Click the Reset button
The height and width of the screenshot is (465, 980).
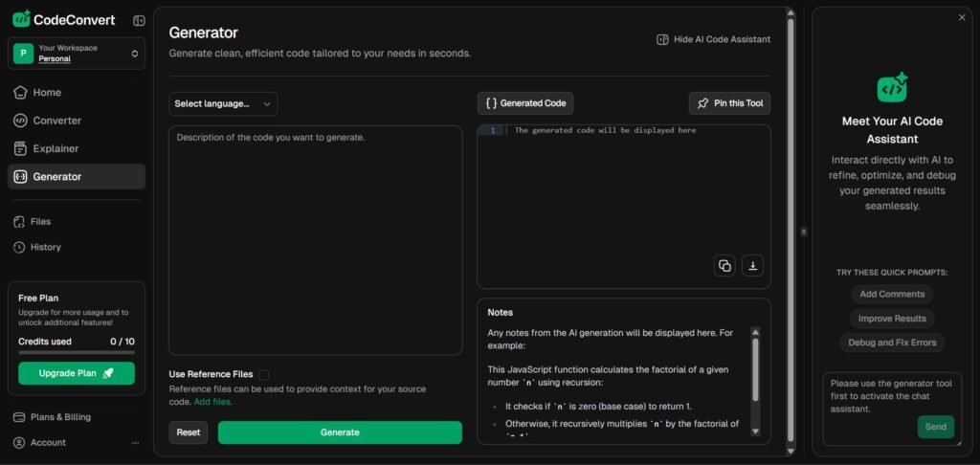(189, 432)
